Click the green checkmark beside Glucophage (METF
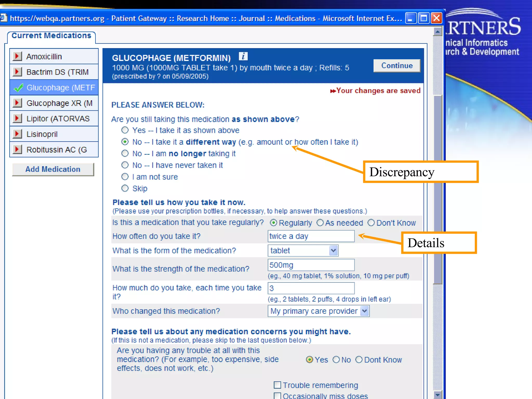Viewport: 532px width, 399px height. [18, 88]
